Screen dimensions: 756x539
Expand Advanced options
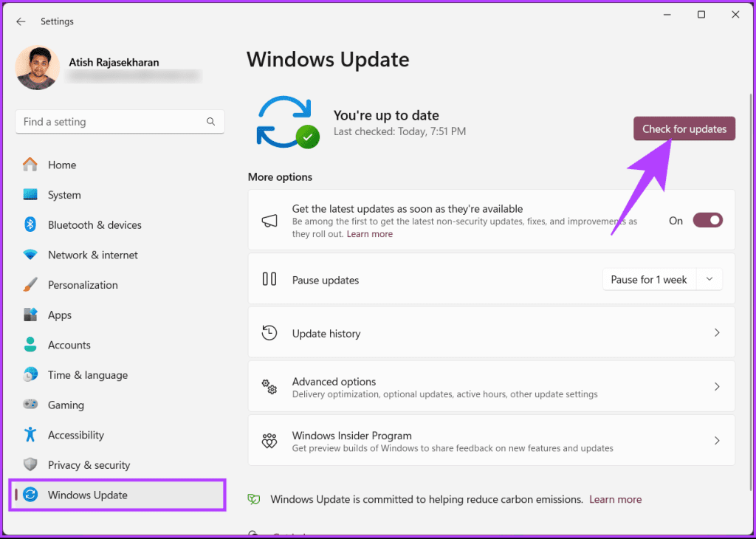point(491,385)
